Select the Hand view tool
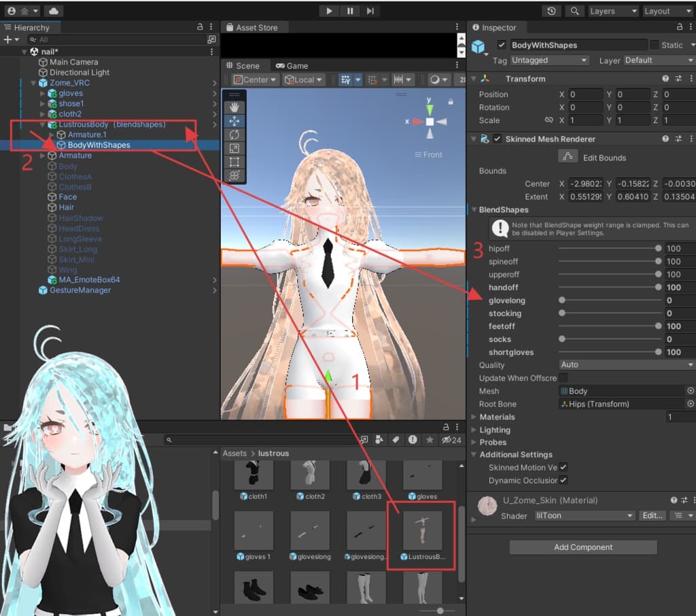This screenshot has width=696, height=616. point(234,107)
